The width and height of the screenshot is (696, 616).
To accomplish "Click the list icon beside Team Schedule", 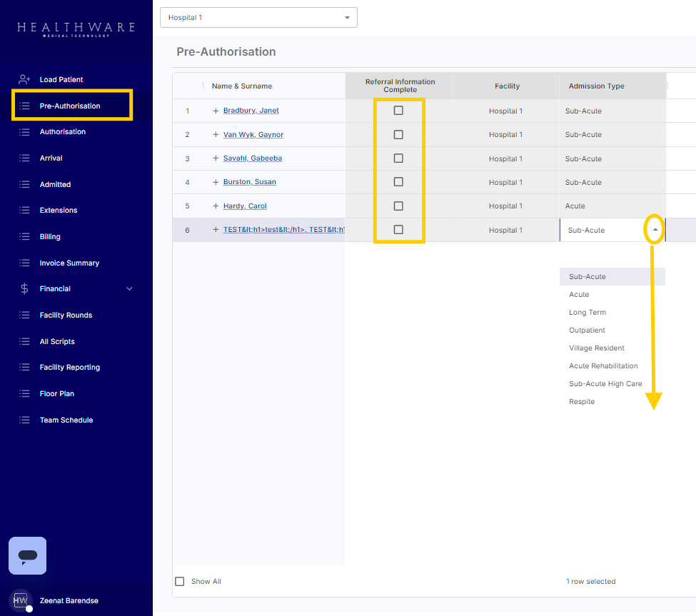I will 24,420.
